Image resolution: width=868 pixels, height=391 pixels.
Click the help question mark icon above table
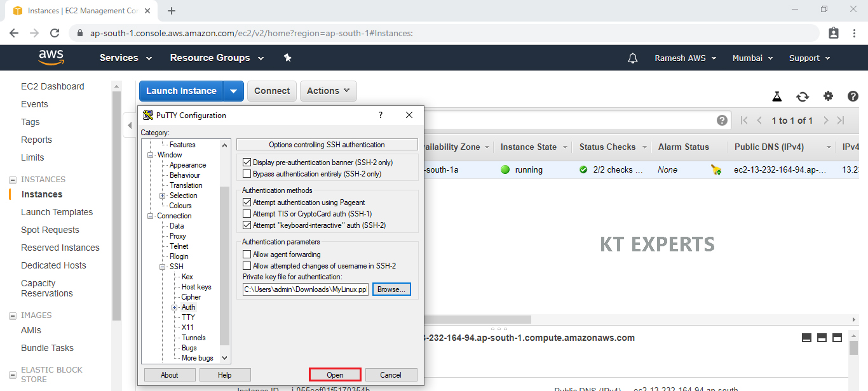click(x=853, y=96)
